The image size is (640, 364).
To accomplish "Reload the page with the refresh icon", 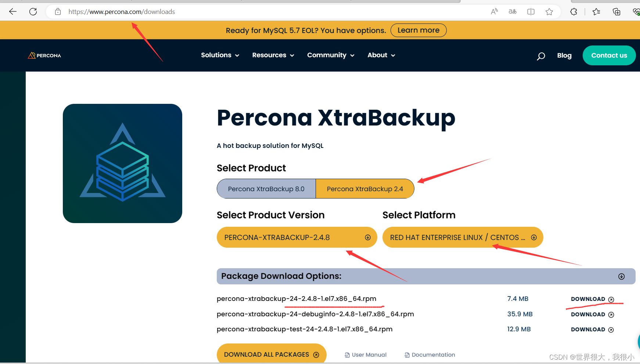I will click(x=33, y=12).
